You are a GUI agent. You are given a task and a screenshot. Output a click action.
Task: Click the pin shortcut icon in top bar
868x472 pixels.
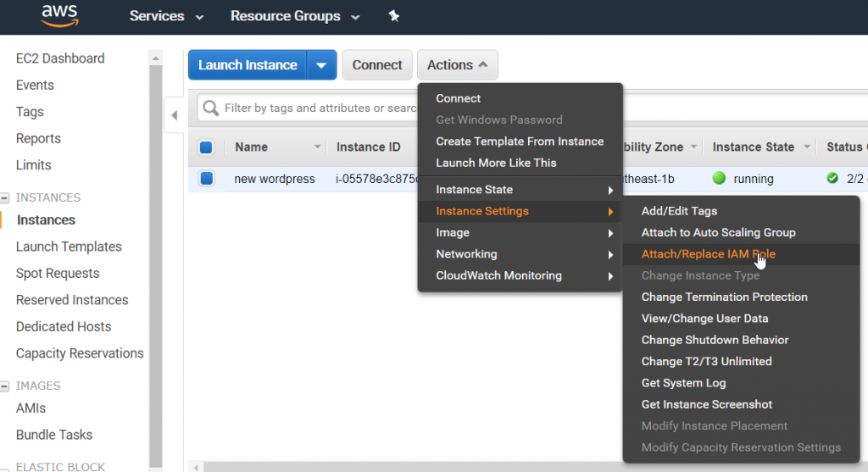pyautogui.click(x=393, y=16)
